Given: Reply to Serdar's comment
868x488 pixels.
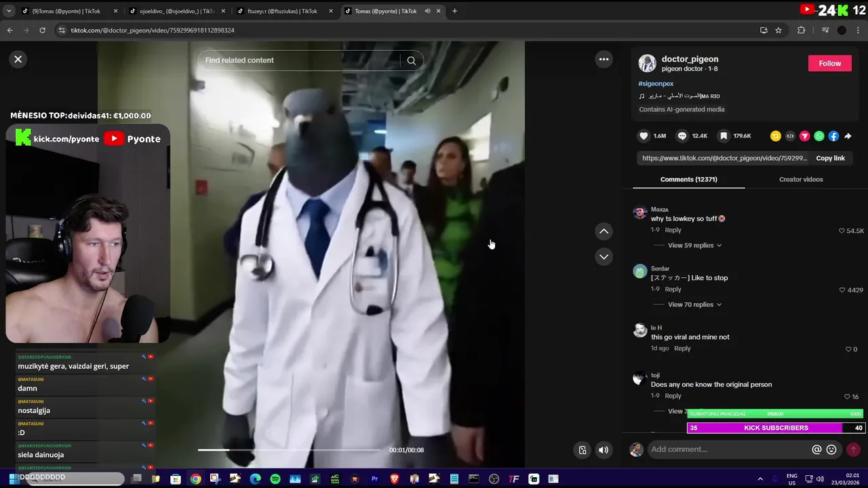Looking at the screenshot, I should tap(673, 289).
